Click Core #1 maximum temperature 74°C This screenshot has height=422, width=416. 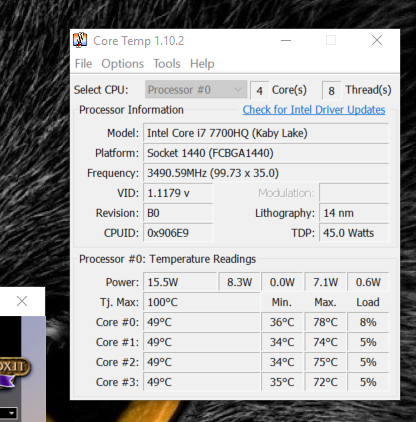[325, 342]
